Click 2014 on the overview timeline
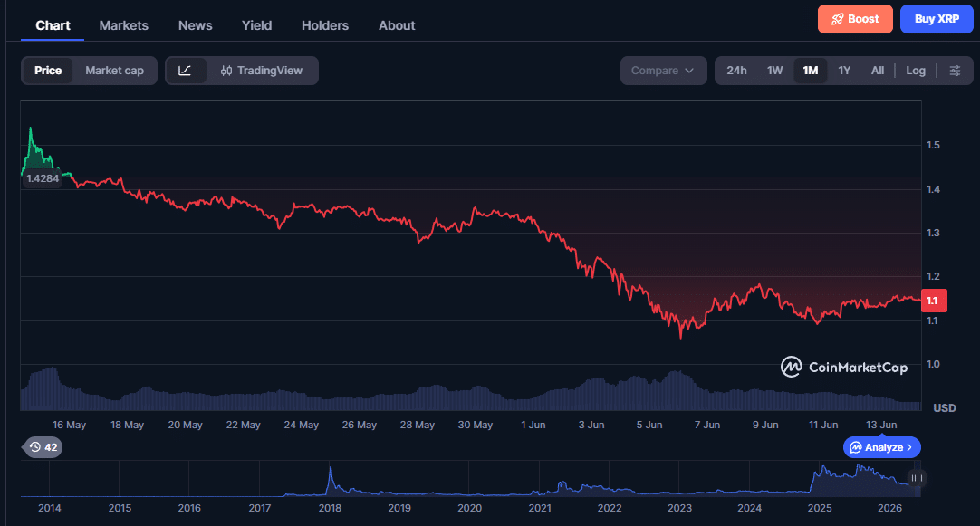The width and height of the screenshot is (980, 526). tap(50, 508)
